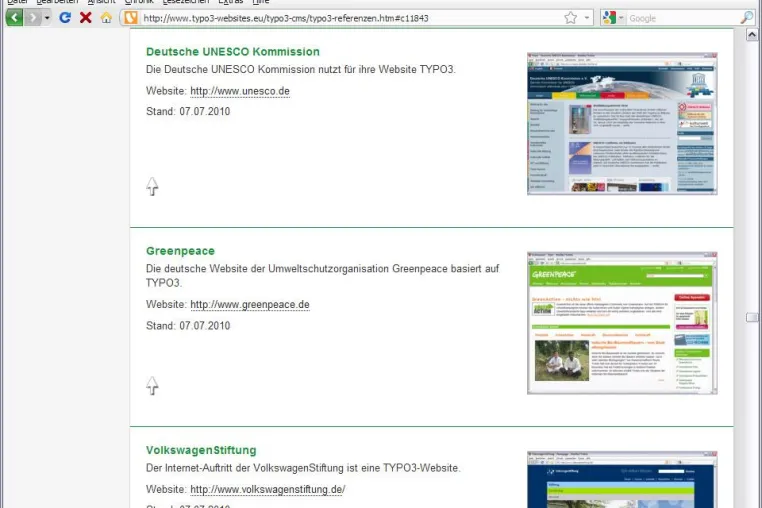Open the Lesezeichen menu
Screen dimensions: 762x508
(186, 2)
